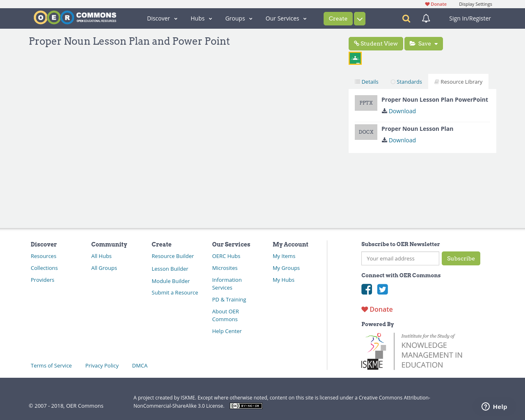This screenshot has height=420, width=525.
Task: Click Sign In/Register
Action: point(470,18)
